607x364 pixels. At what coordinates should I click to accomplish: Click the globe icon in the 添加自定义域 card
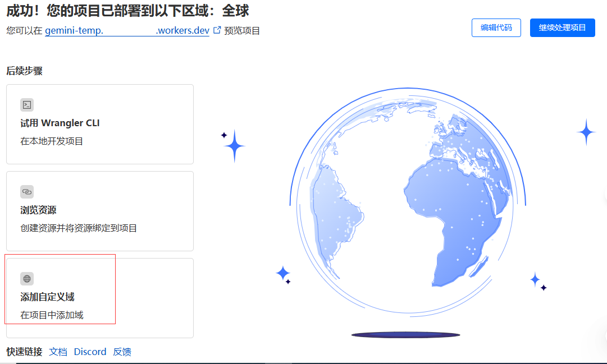tap(27, 279)
